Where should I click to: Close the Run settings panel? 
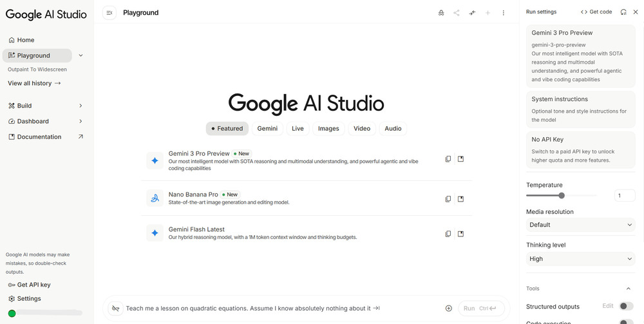[x=636, y=12]
